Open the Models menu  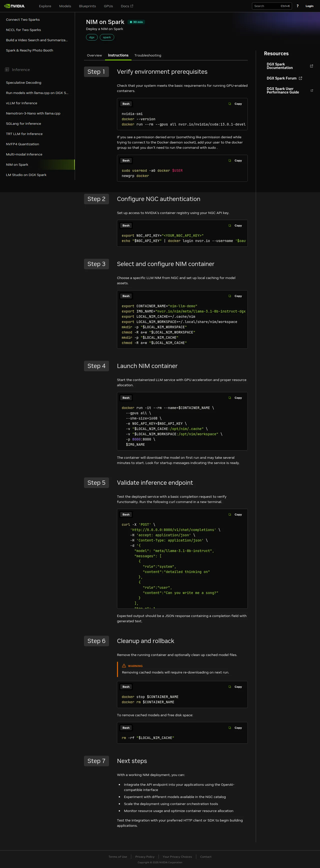tap(65, 6)
